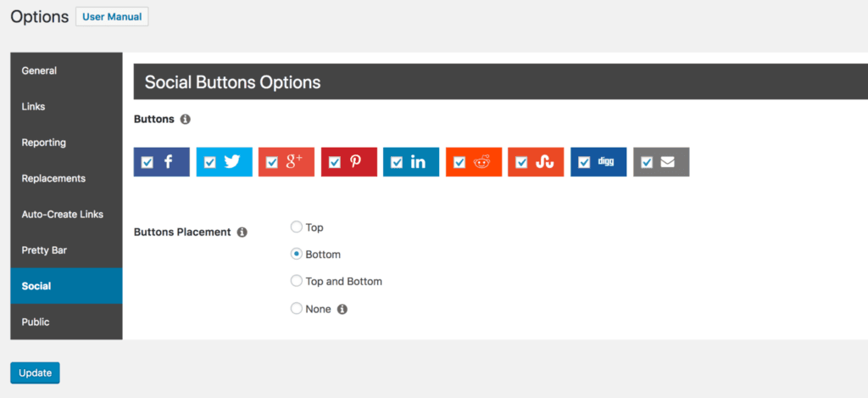
Task: Click the Twitter bird icon
Action: [x=232, y=161]
